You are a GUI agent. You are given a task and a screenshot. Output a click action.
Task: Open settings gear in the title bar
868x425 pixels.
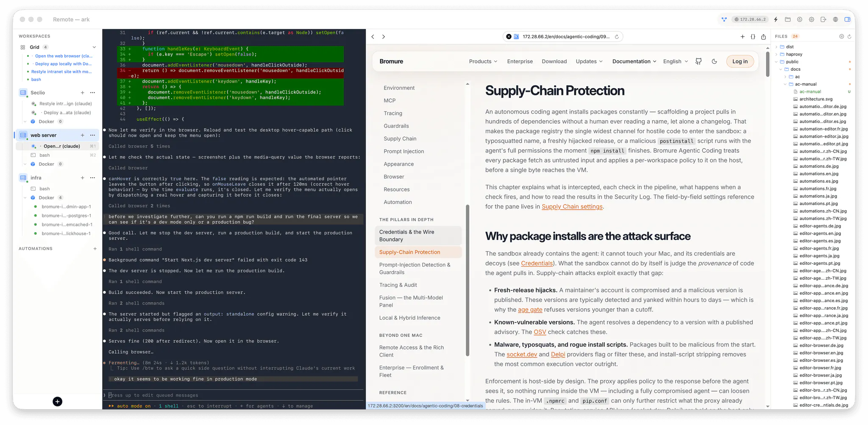(x=811, y=19)
